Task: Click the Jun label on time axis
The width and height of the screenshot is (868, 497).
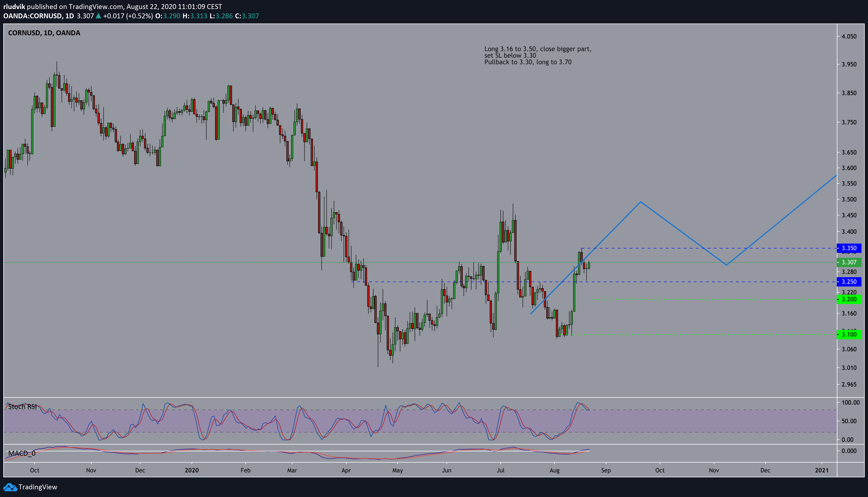Action: tap(447, 471)
